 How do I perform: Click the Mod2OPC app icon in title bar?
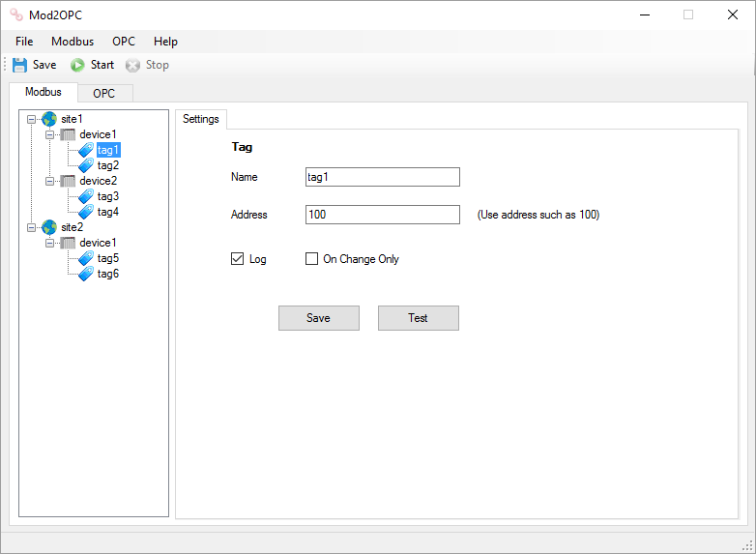[15, 15]
